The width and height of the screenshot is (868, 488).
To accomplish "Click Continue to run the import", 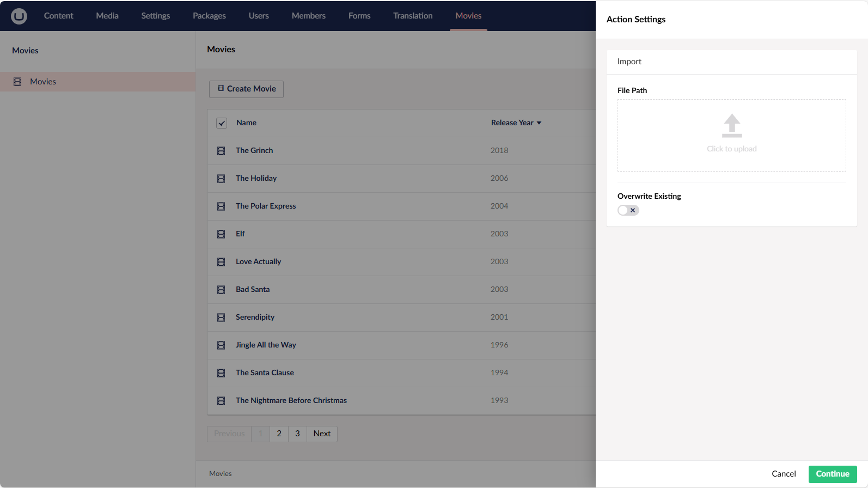I will click(x=833, y=474).
